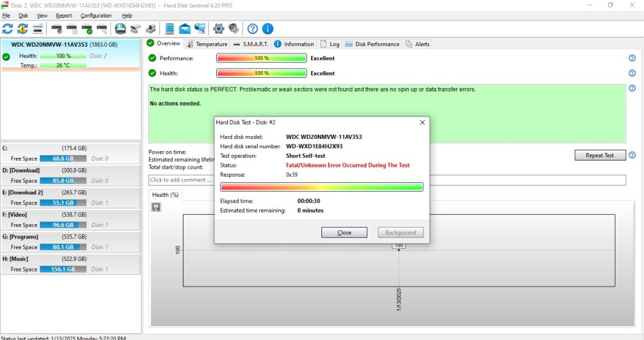
Task: Click Close button in Hard Disk Test dialog
Action: click(344, 232)
